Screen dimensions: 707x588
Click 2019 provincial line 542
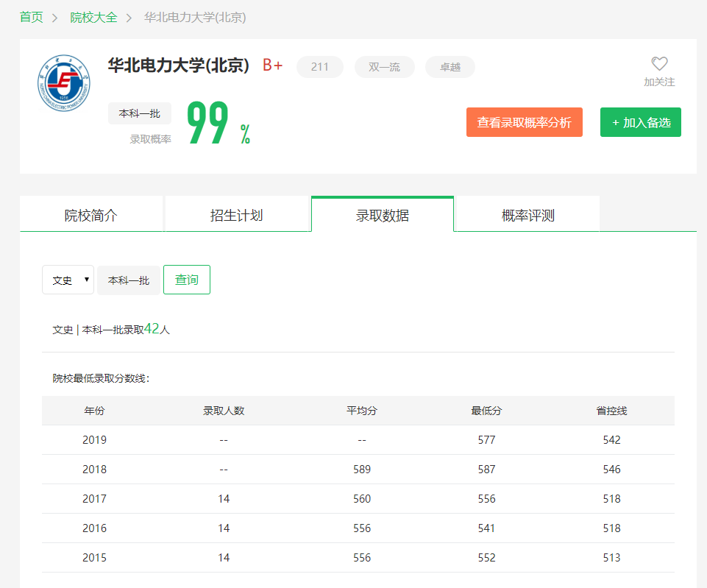[x=612, y=440]
